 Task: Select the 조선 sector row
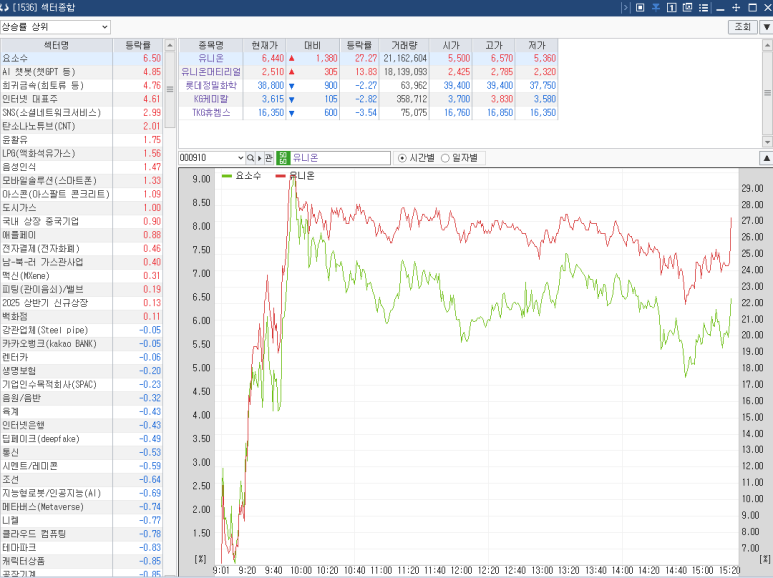81,479
